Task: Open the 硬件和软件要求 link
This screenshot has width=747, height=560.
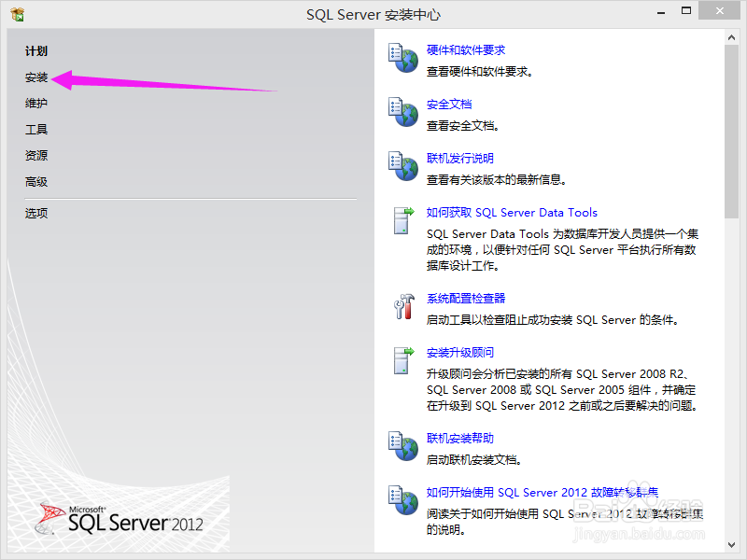Action: pos(465,50)
